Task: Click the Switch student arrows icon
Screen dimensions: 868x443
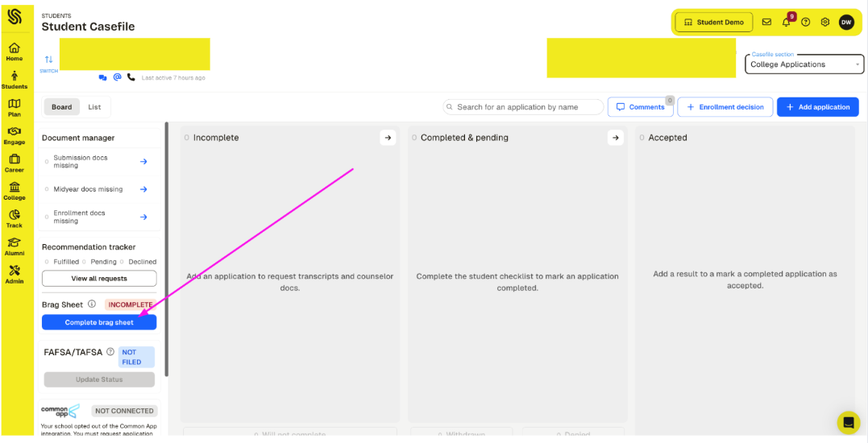Action: tap(48, 60)
